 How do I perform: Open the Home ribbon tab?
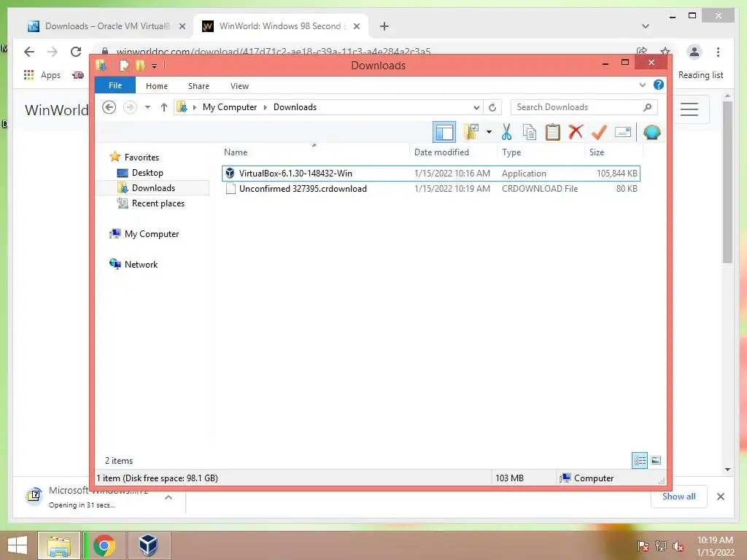pyautogui.click(x=157, y=86)
